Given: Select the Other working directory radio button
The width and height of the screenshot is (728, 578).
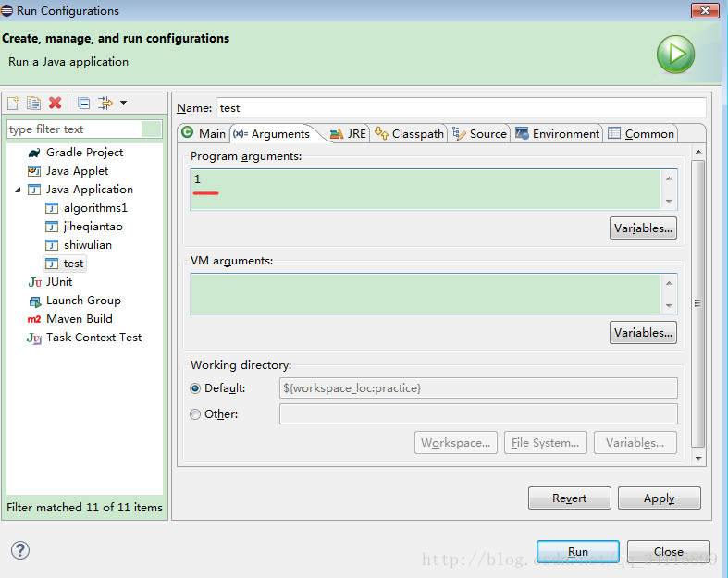Looking at the screenshot, I should (195, 414).
